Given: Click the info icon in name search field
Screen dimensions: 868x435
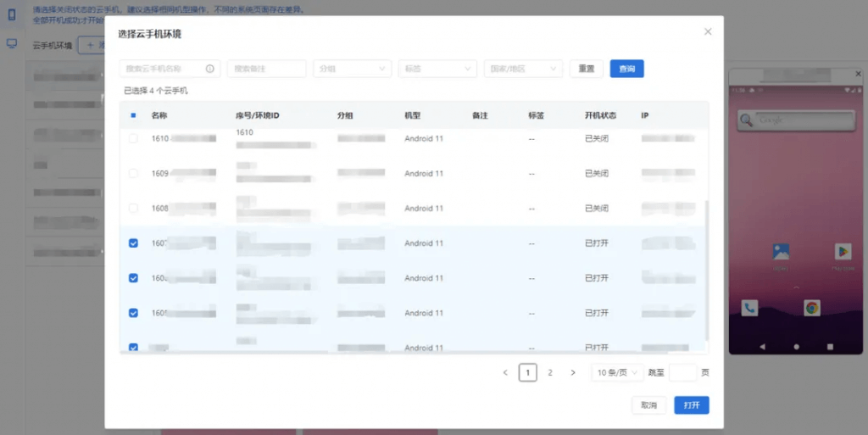Looking at the screenshot, I should click(210, 69).
